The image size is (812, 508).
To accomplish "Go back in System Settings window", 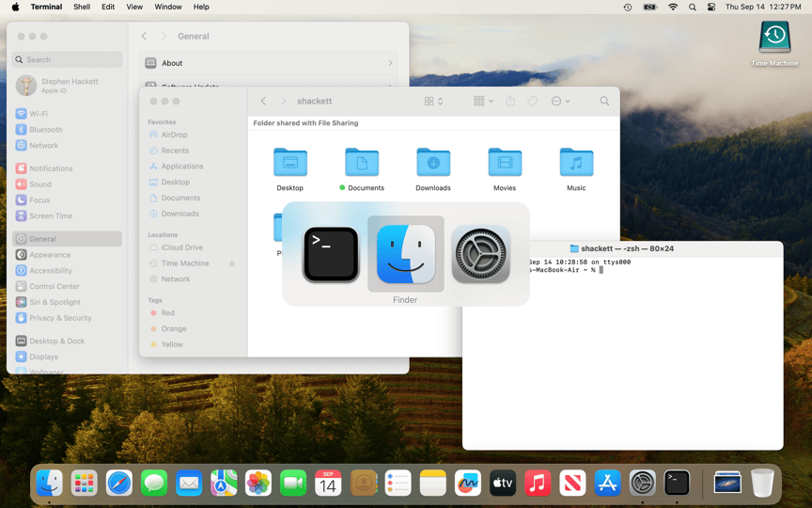I will click(x=144, y=37).
